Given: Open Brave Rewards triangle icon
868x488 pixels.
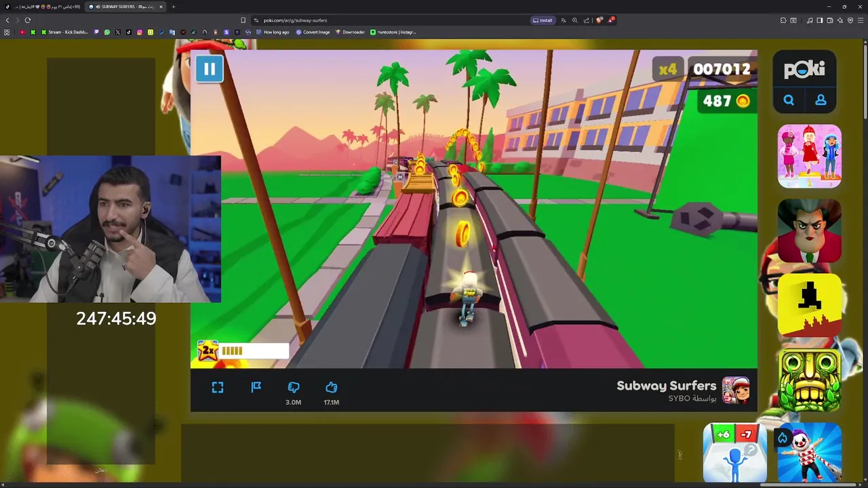Looking at the screenshot, I should point(611,20).
